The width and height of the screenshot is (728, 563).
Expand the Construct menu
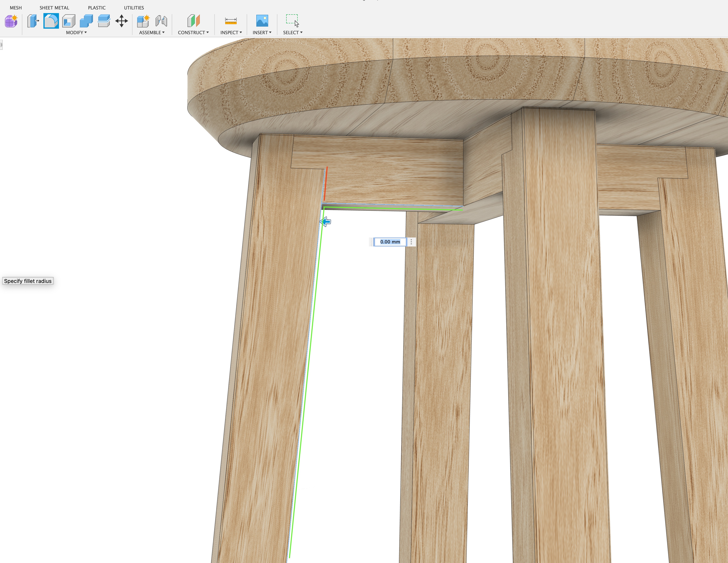[x=193, y=32]
